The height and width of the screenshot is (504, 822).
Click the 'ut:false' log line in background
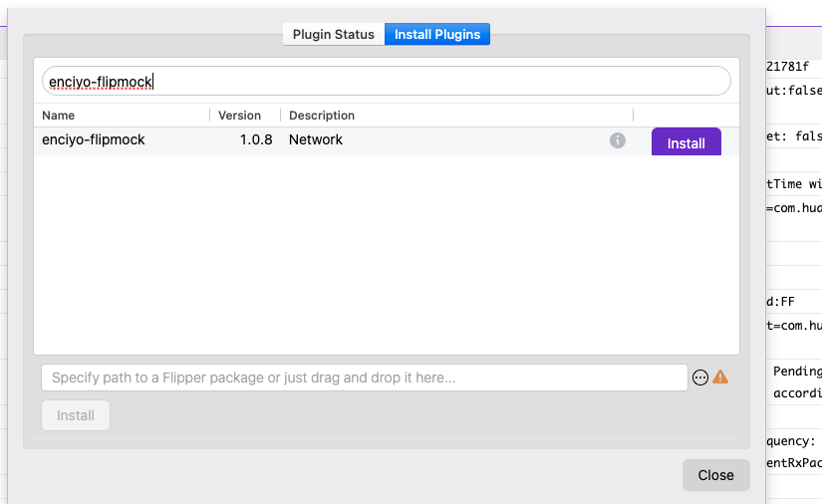pyautogui.click(x=794, y=91)
